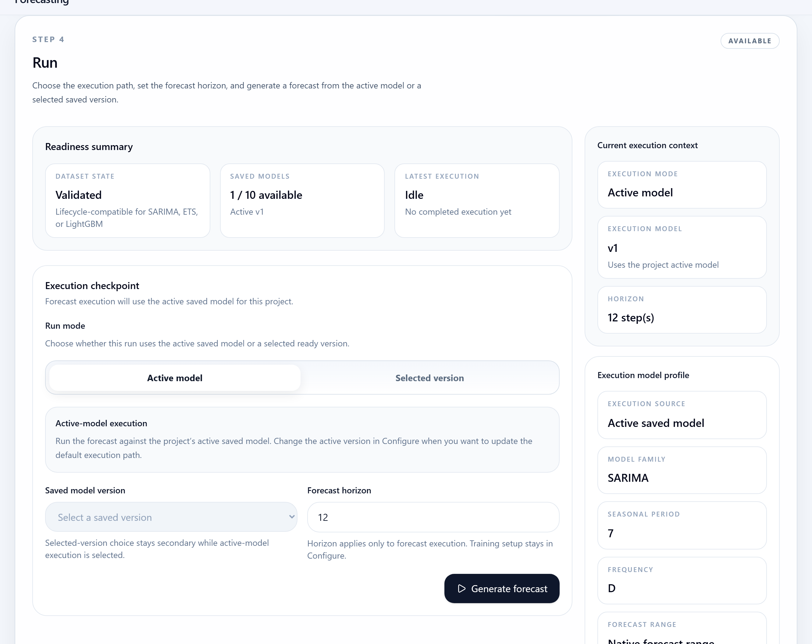Click the Generate forecast button

502,588
